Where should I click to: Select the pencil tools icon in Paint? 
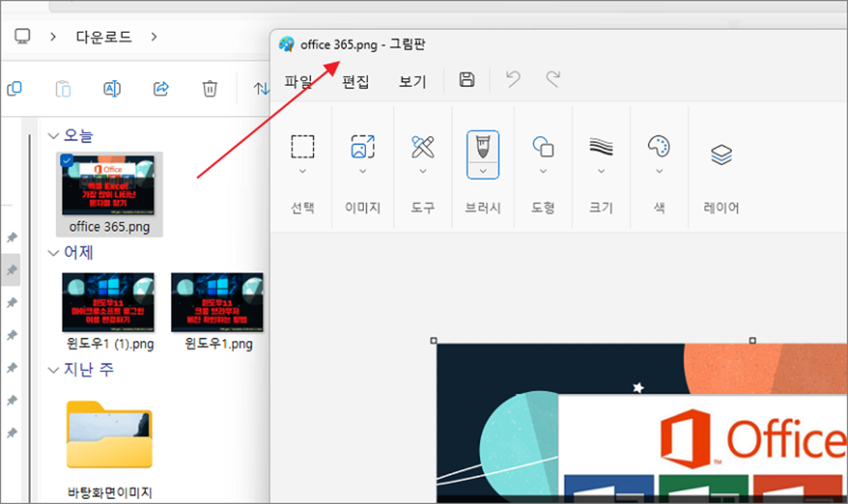423,146
